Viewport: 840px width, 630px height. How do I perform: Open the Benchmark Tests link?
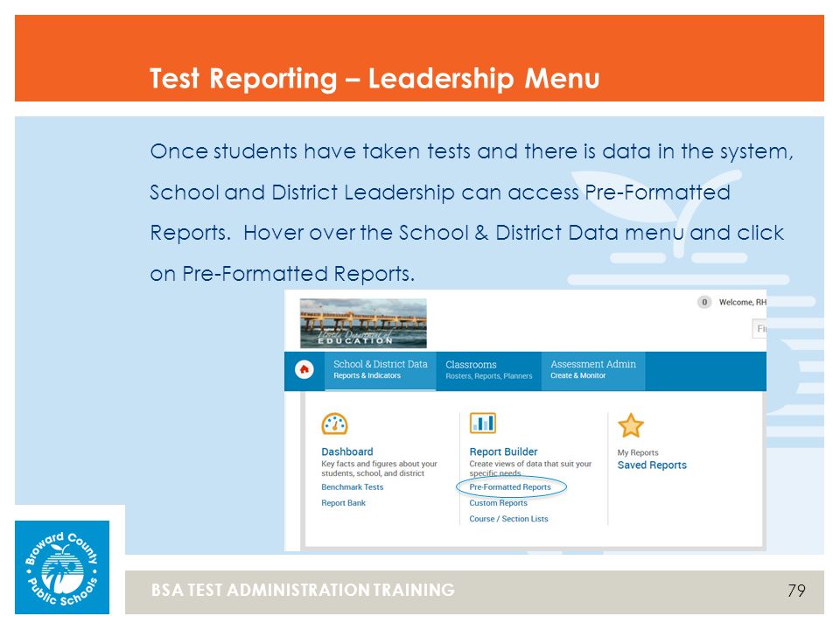point(352,487)
